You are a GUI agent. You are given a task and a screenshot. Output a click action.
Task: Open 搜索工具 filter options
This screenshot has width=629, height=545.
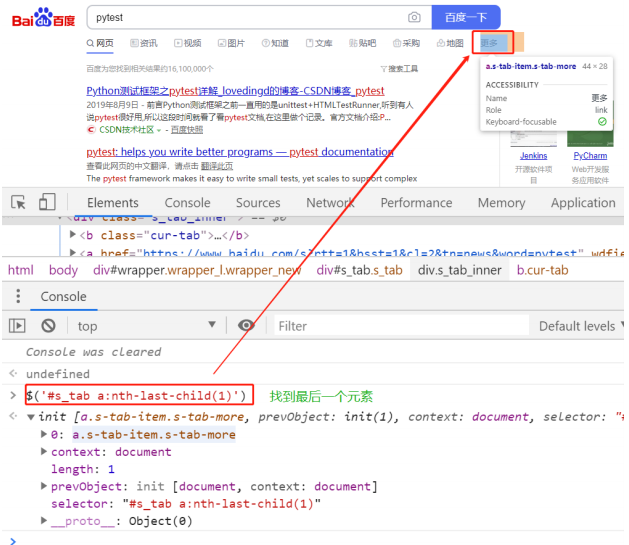pos(399,69)
